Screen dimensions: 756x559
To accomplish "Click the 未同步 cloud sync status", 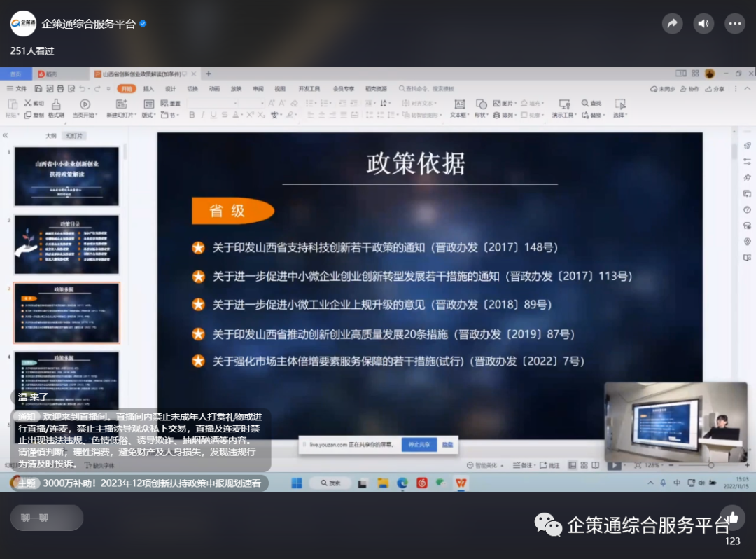I will [x=662, y=89].
